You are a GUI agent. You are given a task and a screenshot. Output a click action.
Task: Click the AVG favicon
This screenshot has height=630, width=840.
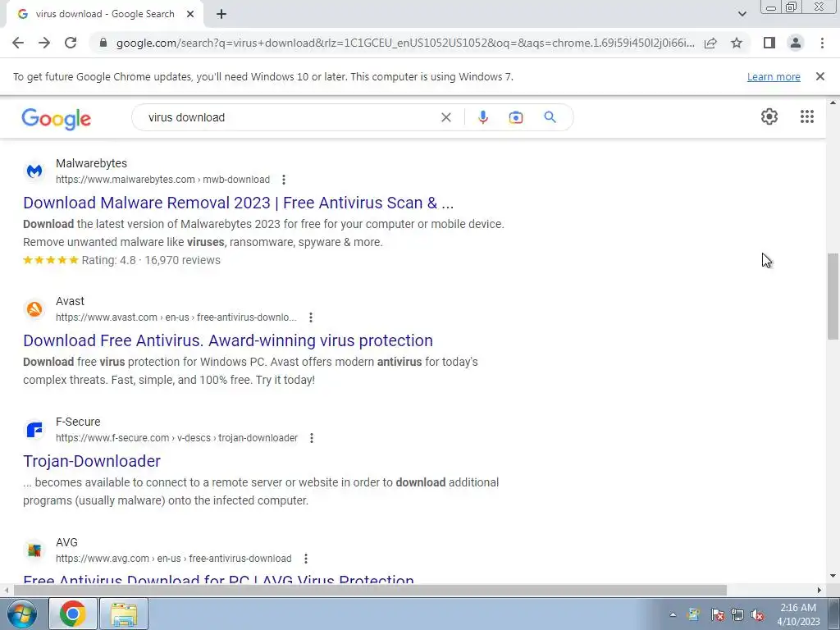tap(34, 550)
